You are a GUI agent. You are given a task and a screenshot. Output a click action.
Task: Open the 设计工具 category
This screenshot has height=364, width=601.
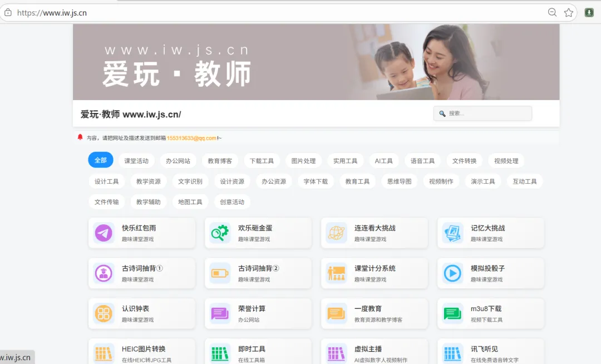(x=106, y=181)
